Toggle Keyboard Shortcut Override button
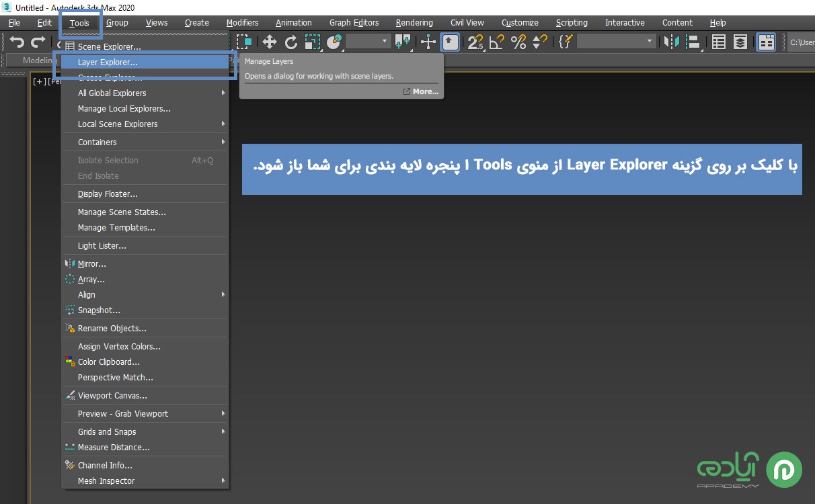 451,42
